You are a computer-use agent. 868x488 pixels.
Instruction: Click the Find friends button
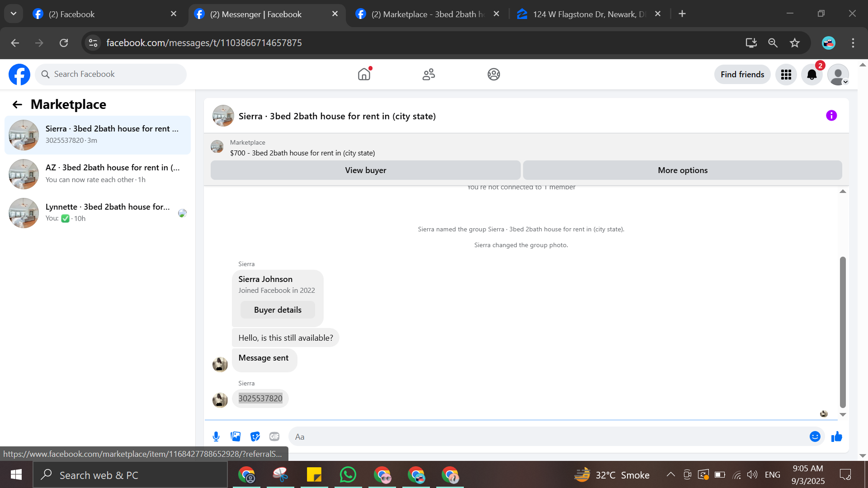pyautogui.click(x=742, y=75)
